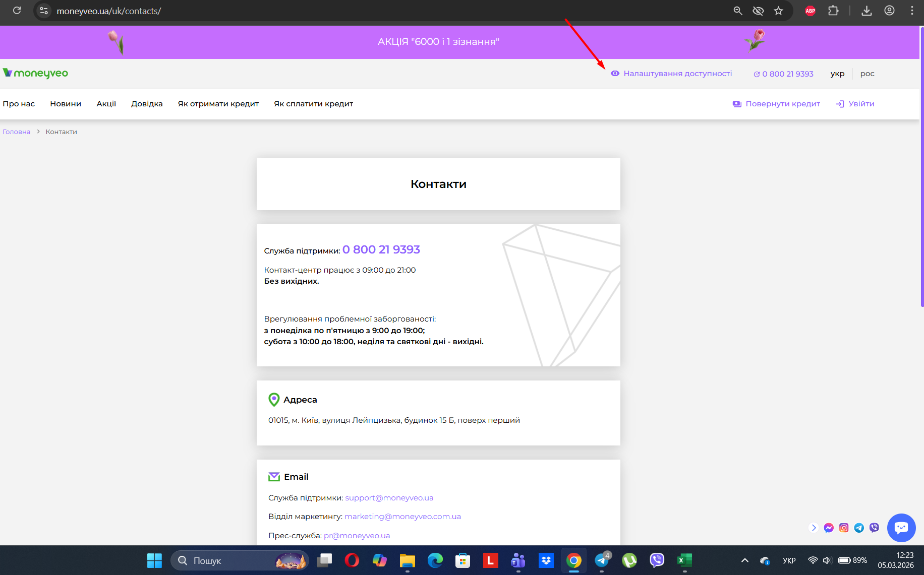Click Налаштування доступності link
The height and width of the screenshot is (575, 924).
(x=671, y=74)
